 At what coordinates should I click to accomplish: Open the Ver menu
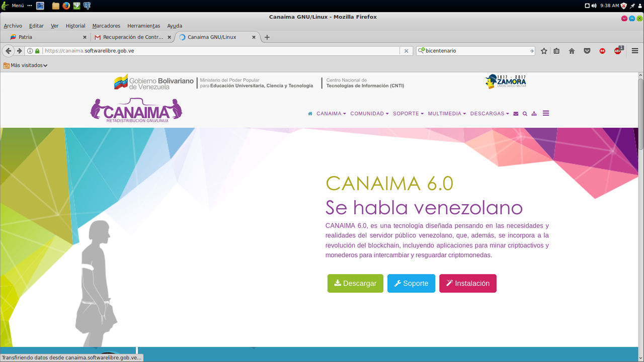[55, 26]
